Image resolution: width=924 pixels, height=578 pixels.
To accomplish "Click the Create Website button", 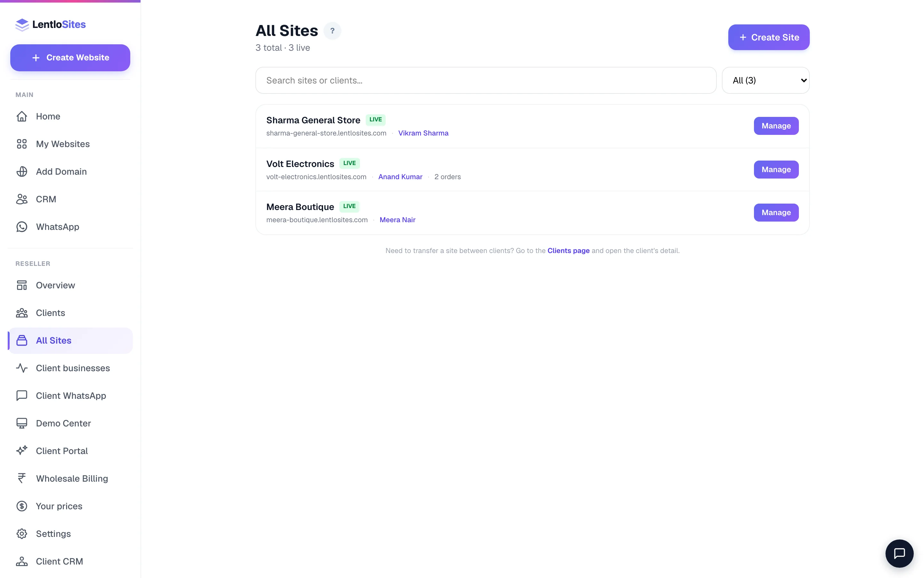I will (x=70, y=58).
